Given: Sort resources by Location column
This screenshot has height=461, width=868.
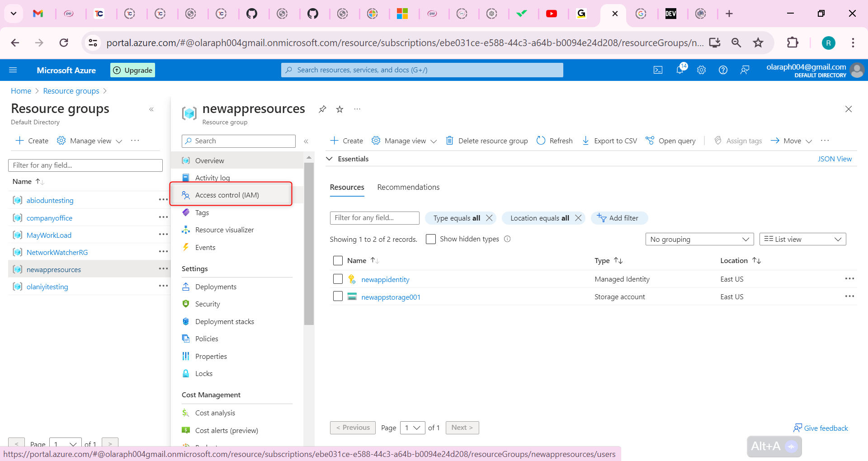Looking at the screenshot, I should [741, 260].
